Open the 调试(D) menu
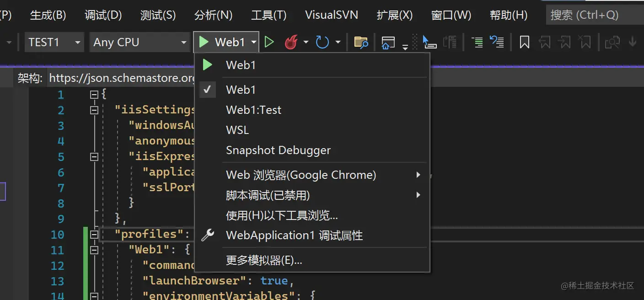Image resolution: width=644 pixels, height=300 pixels. 103,15
